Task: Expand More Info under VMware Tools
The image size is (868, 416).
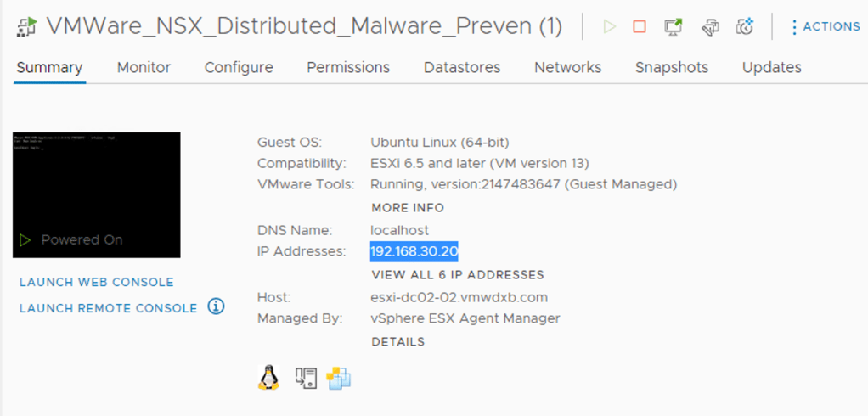Action: coord(408,207)
